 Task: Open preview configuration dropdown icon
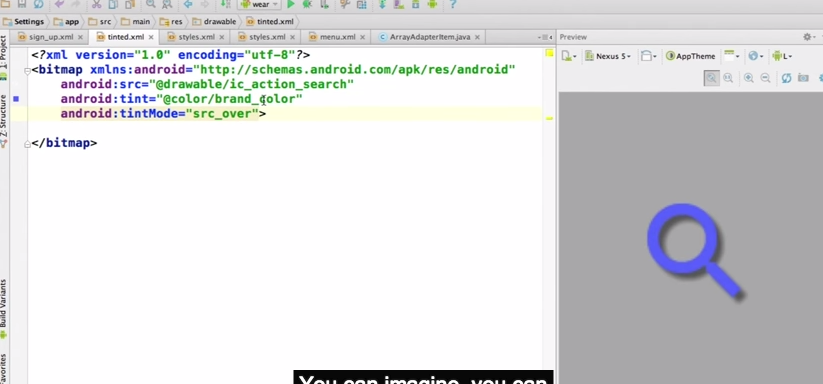point(569,56)
